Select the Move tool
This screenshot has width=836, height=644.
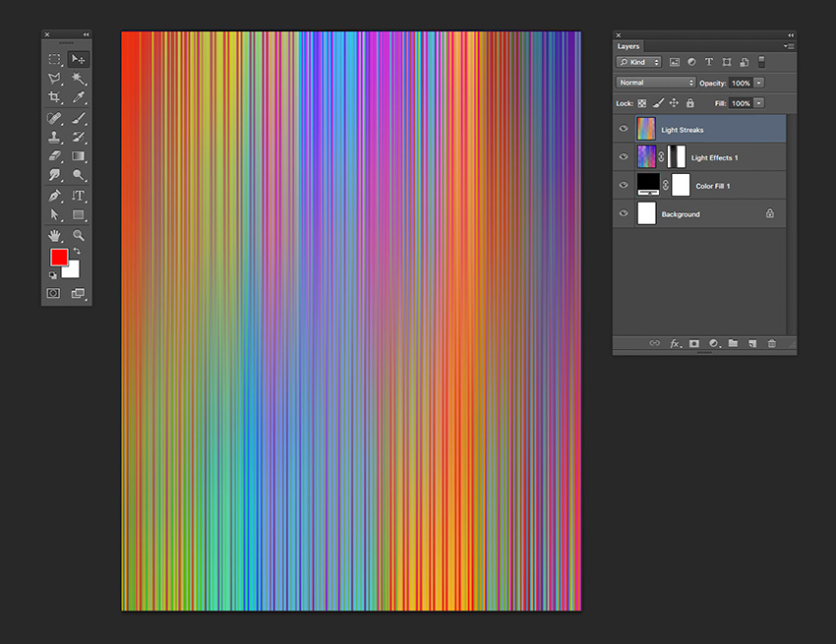click(x=79, y=59)
